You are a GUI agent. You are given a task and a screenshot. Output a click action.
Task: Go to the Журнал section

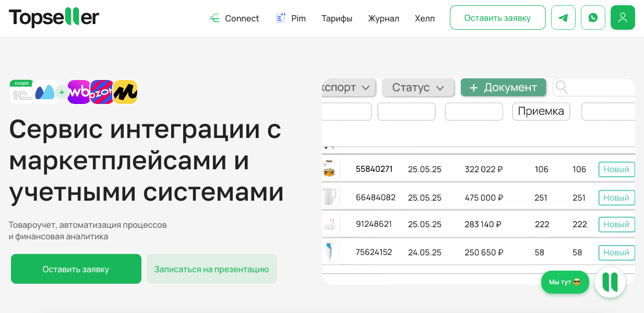coord(384,18)
